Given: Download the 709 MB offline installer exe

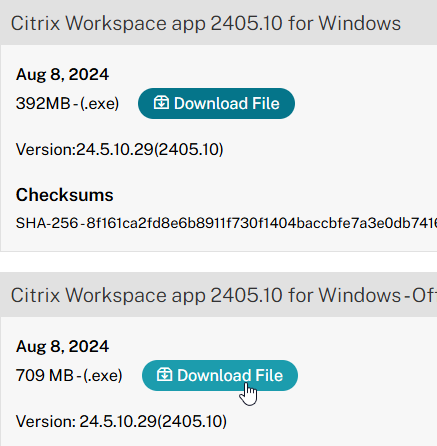Looking at the screenshot, I should click(x=220, y=375).
